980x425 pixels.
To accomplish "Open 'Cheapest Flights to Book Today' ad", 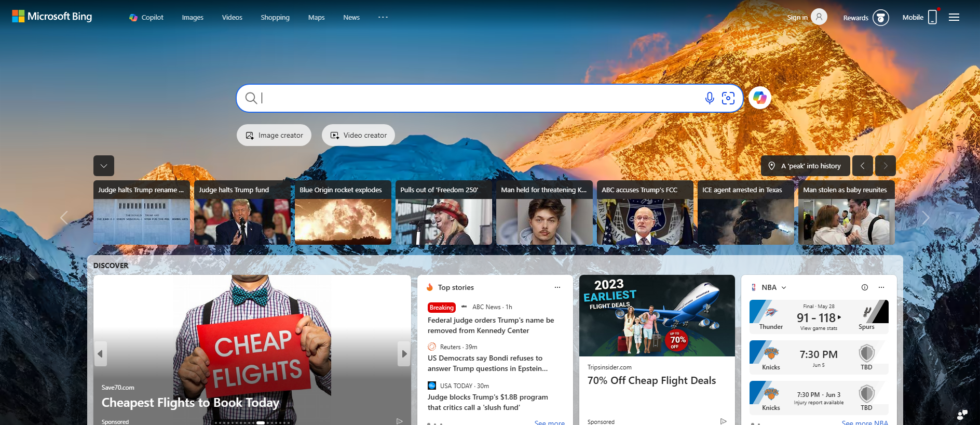I will click(x=190, y=403).
